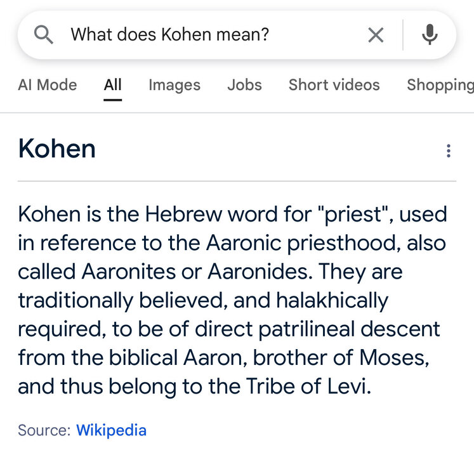Click the word 'Aaronites' in the description
The image size is (474, 476).
[129, 272]
